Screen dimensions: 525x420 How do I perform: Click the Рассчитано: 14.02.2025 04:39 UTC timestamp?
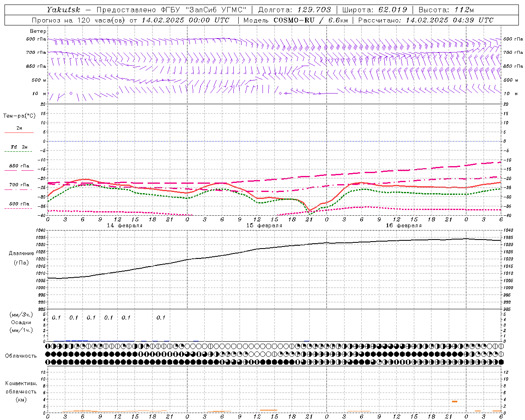click(x=426, y=20)
